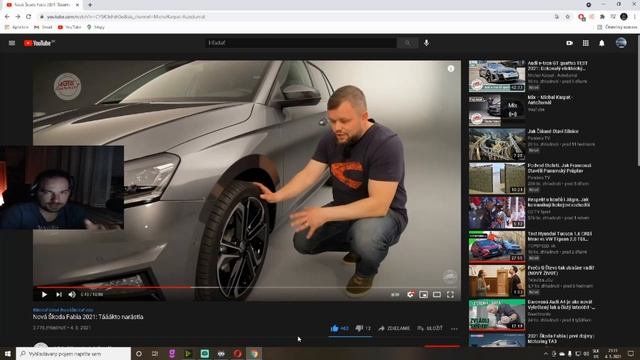
Task: Open the reading list button
Action: click(x=617, y=27)
